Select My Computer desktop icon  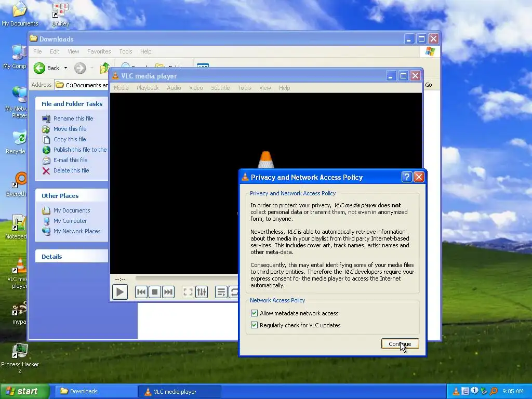coord(15,57)
